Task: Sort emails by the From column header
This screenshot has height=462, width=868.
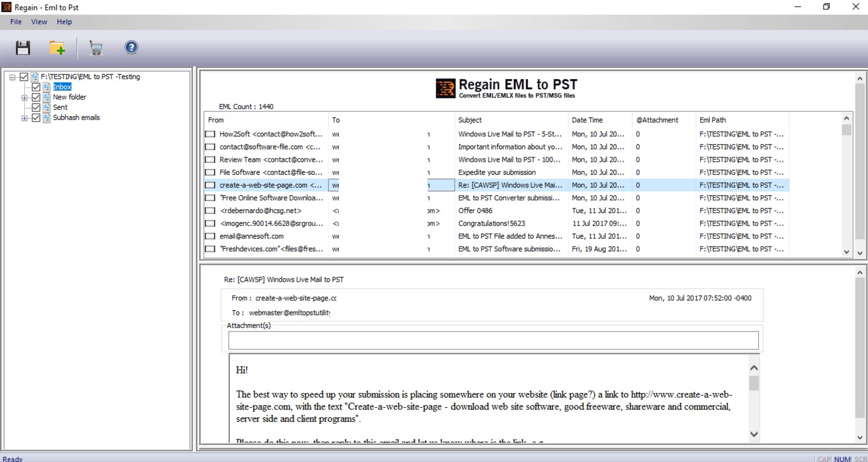Action: coord(266,120)
